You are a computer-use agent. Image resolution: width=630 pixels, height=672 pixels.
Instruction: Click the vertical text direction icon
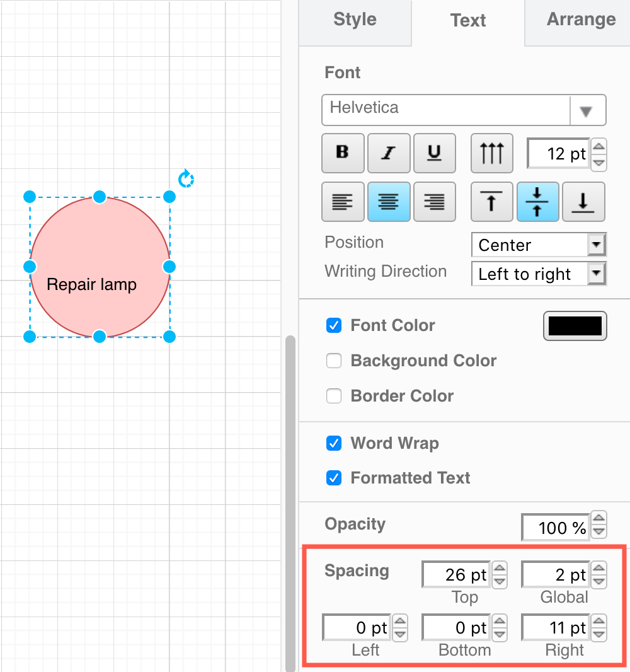click(491, 153)
